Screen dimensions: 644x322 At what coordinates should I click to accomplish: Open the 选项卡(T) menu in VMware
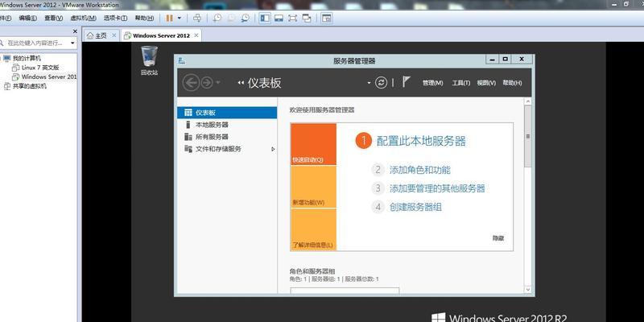tap(115, 19)
